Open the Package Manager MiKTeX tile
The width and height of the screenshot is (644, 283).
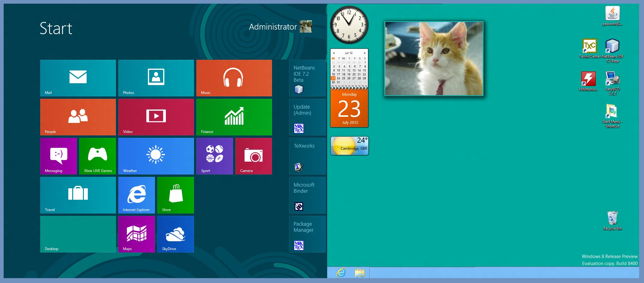point(307,234)
